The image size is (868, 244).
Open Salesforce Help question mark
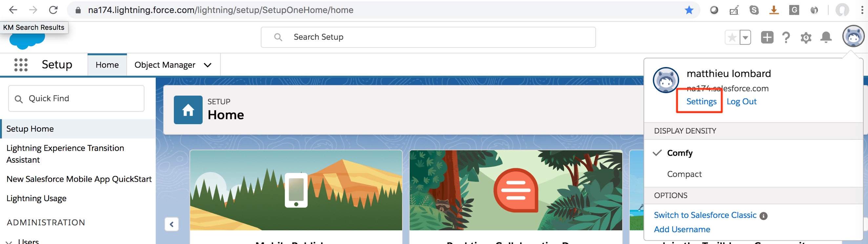click(786, 37)
